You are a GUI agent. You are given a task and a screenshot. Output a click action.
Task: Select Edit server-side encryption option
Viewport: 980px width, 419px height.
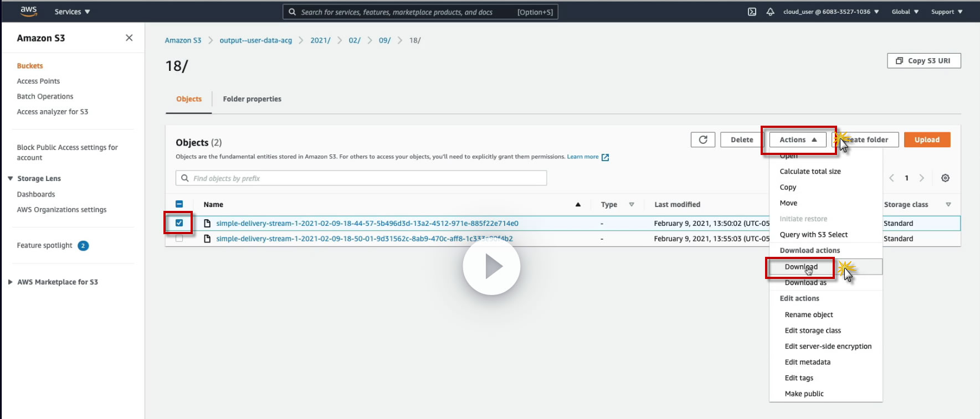pyautogui.click(x=828, y=346)
